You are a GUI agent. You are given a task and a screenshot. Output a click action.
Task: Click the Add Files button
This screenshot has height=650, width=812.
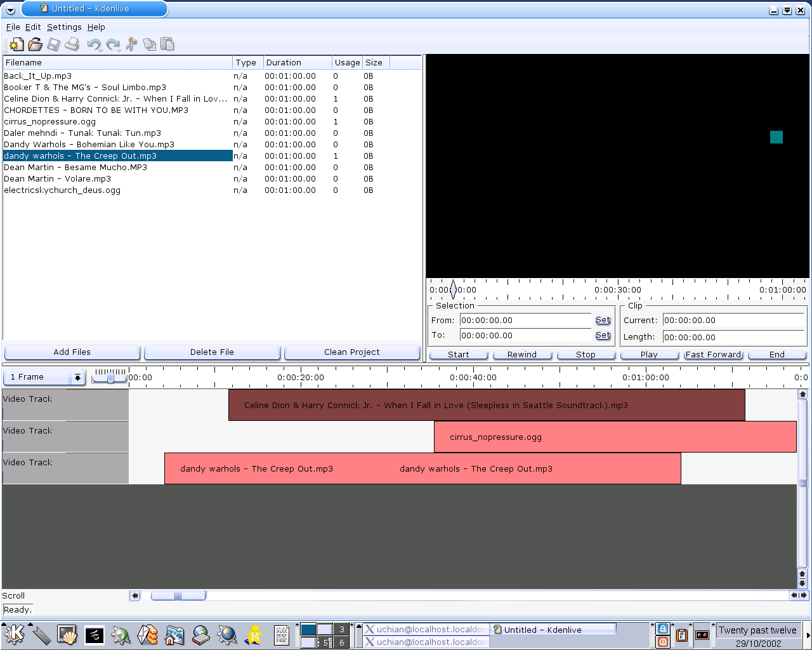click(72, 352)
